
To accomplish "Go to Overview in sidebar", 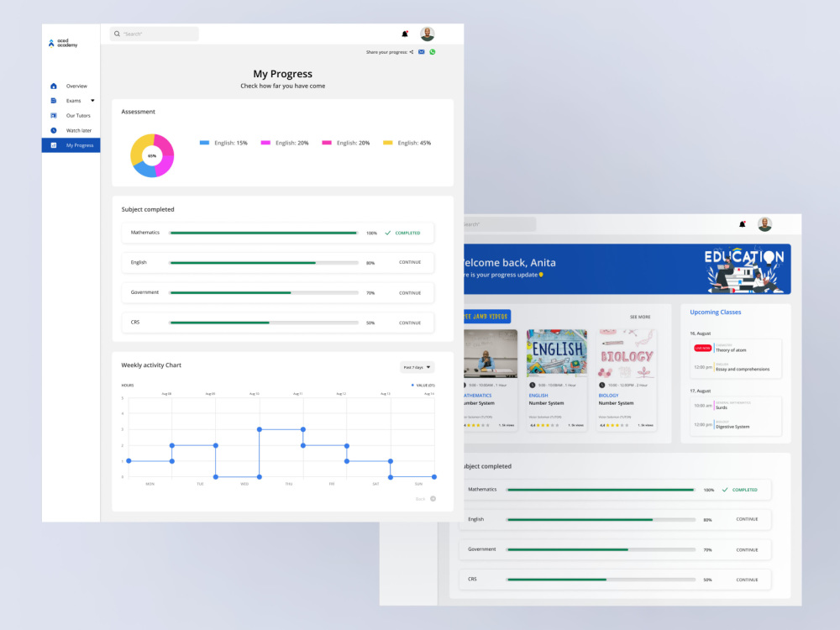I will (x=76, y=86).
